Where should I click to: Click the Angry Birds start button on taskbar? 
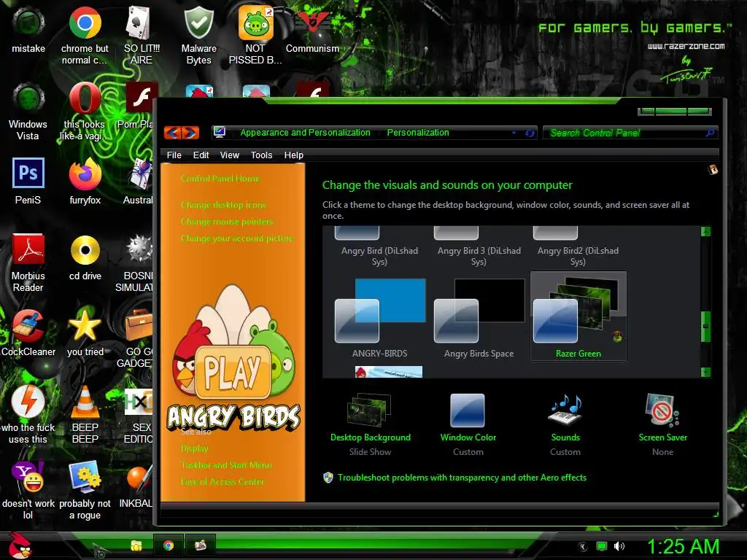point(20,545)
